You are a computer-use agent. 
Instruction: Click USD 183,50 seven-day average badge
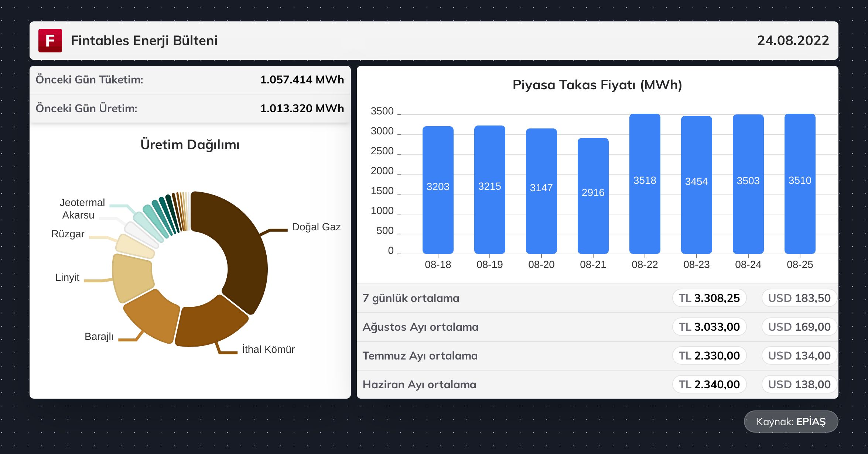(x=799, y=298)
